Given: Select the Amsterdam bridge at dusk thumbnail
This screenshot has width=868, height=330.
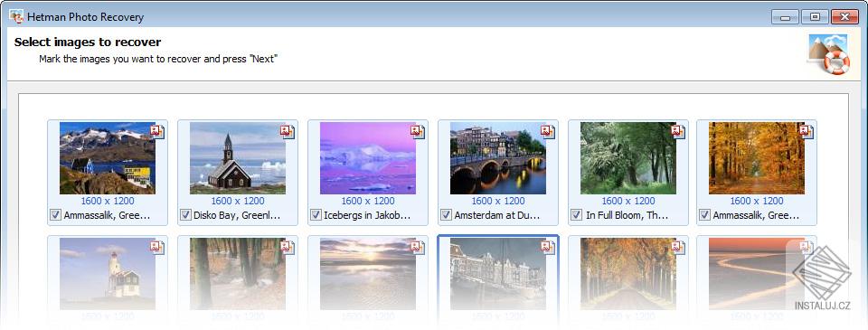Looking at the screenshot, I should (497, 158).
